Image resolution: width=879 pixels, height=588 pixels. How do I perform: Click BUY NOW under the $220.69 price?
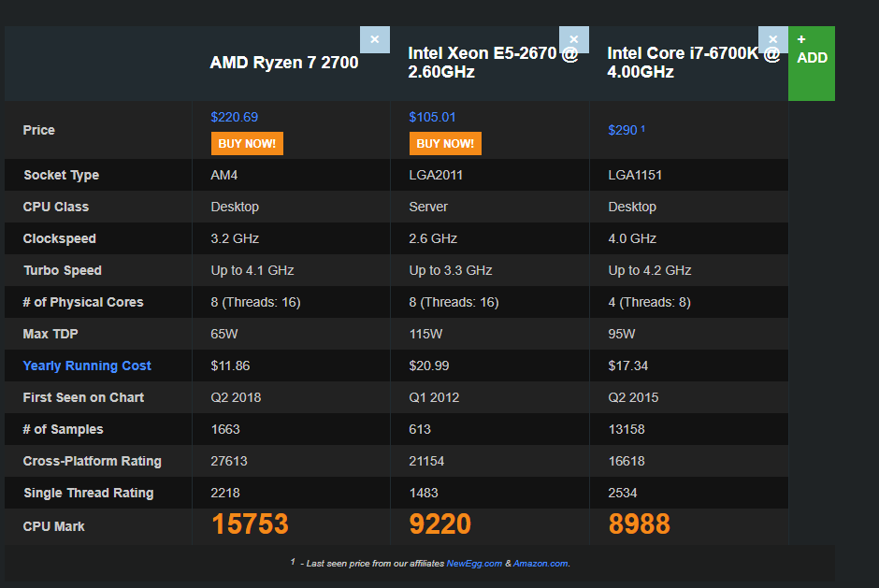[x=247, y=144]
